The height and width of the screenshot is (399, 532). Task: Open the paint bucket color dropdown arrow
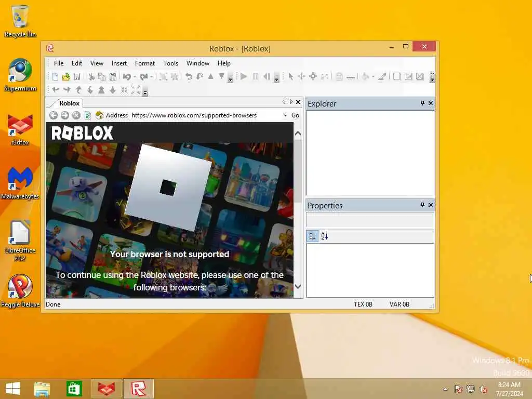[x=373, y=77]
